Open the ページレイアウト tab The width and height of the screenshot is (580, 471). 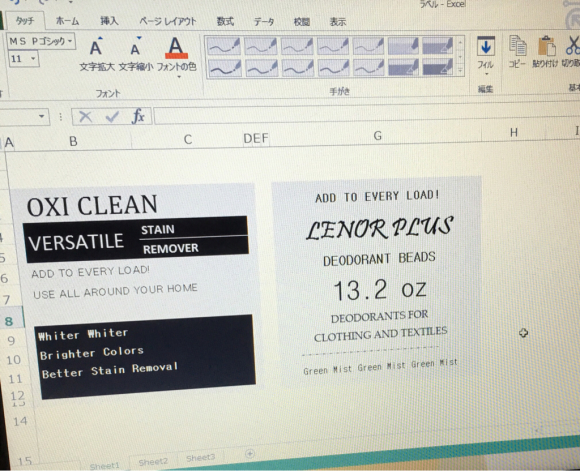click(168, 21)
